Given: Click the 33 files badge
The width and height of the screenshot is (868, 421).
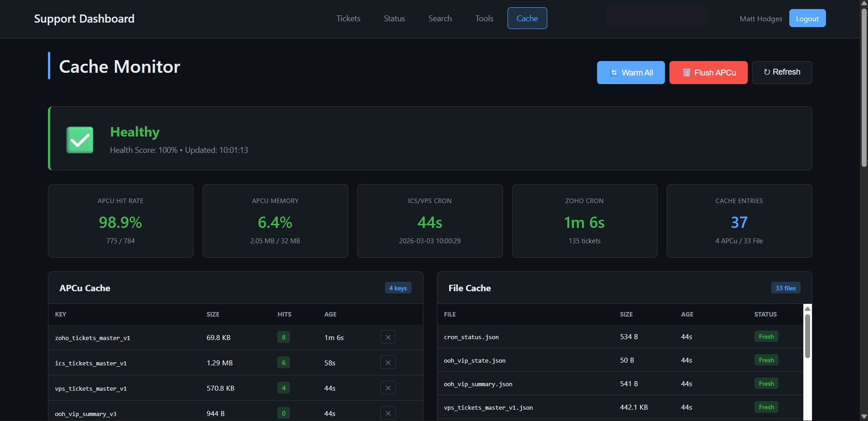Looking at the screenshot, I should pyautogui.click(x=785, y=288).
